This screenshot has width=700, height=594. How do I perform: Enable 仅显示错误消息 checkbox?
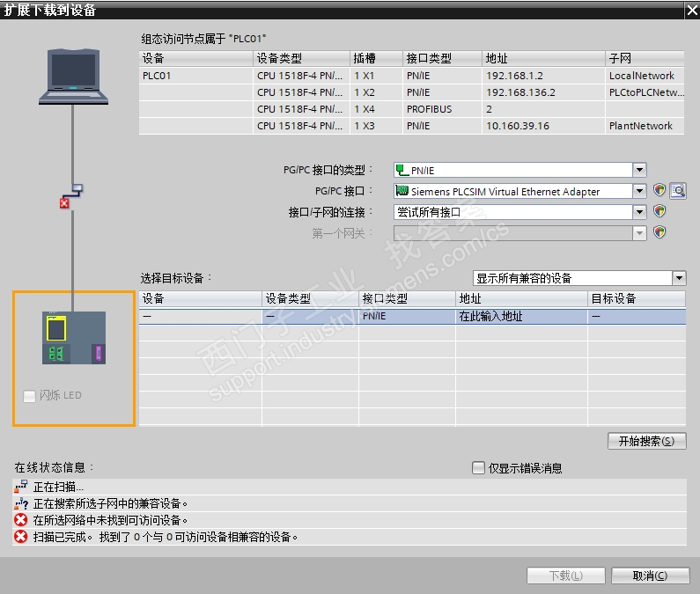[478, 467]
